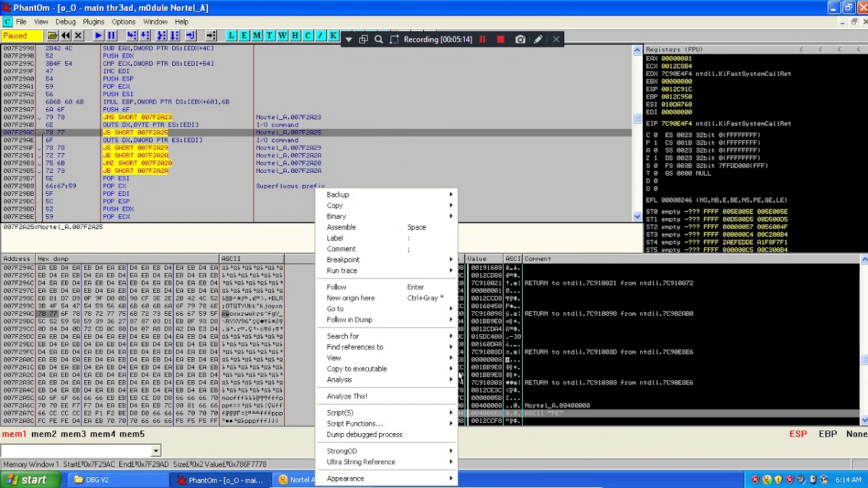Run program with the blue play icon

tap(98, 35)
